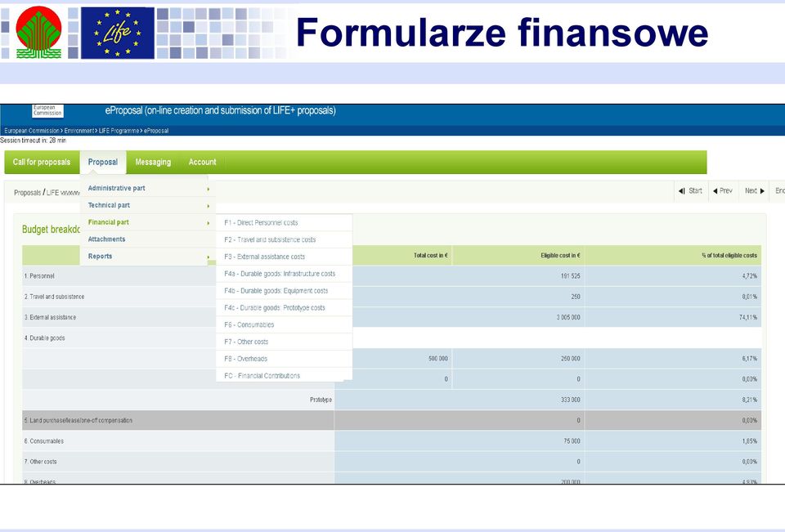Image resolution: width=785 pixels, height=532 pixels.
Task: Go to the Start page button
Action: (x=690, y=190)
